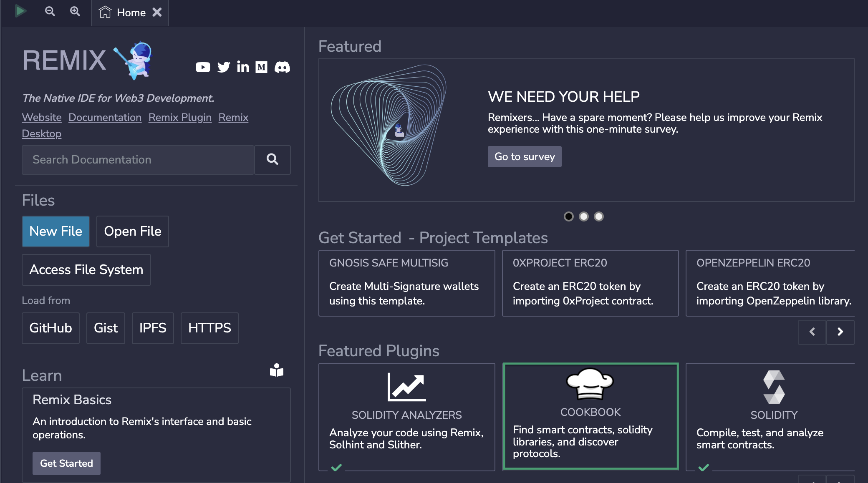The height and width of the screenshot is (483, 868).
Task: Select the second carousel indicator dot
Action: pyautogui.click(x=584, y=216)
